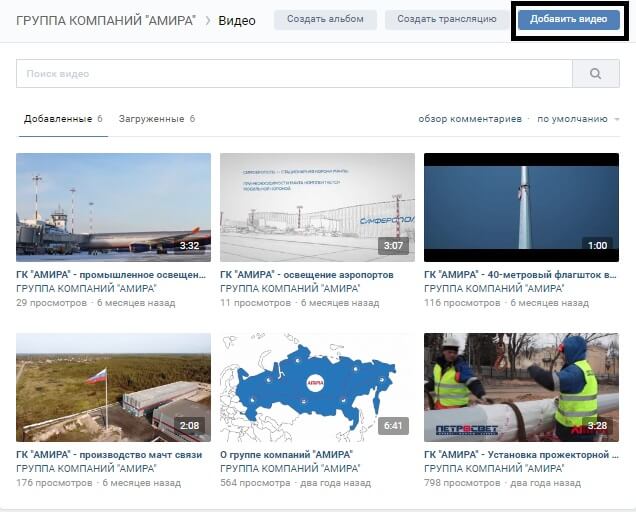Switch to the Загруженные tab
Viewport: 636px width, 512px height.
157,119
